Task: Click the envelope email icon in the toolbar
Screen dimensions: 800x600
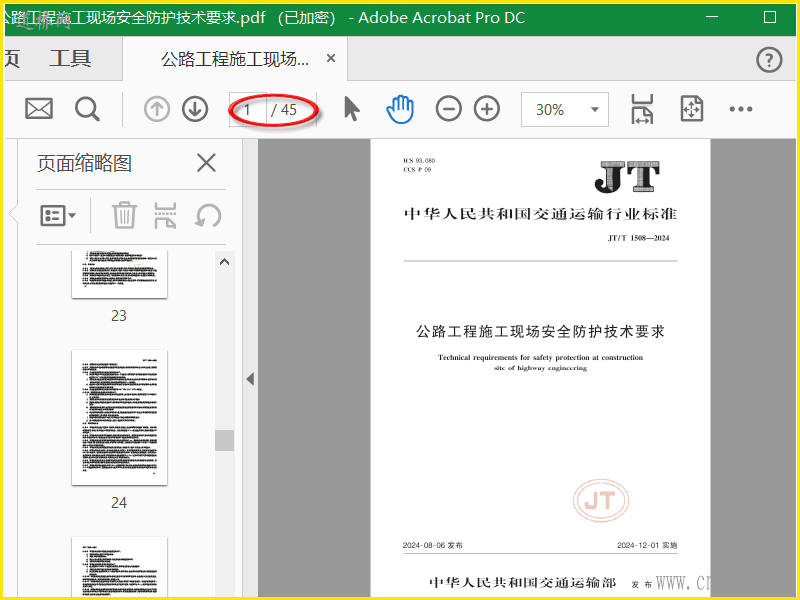Action: pyautogui.click(x=39, y=109)
